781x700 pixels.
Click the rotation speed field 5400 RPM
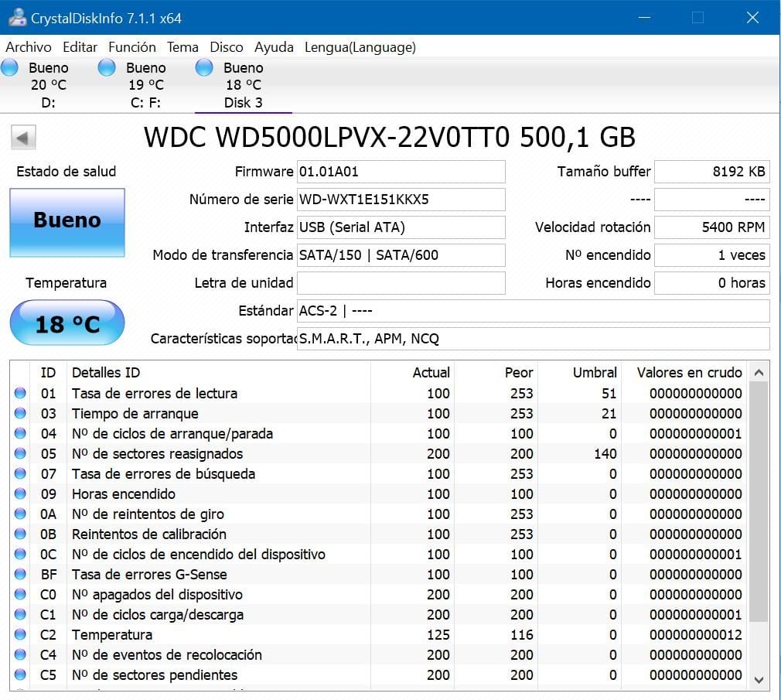(x=712, y=227)
